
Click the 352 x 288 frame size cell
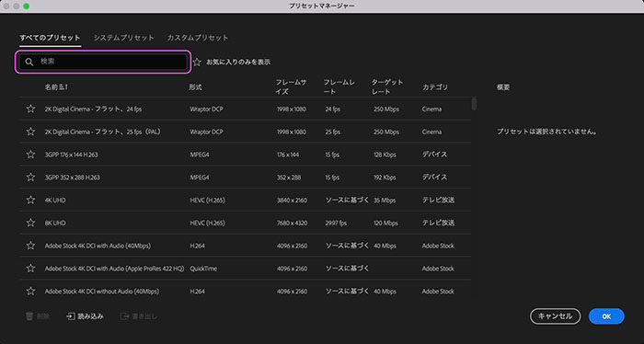click(289, 178)
